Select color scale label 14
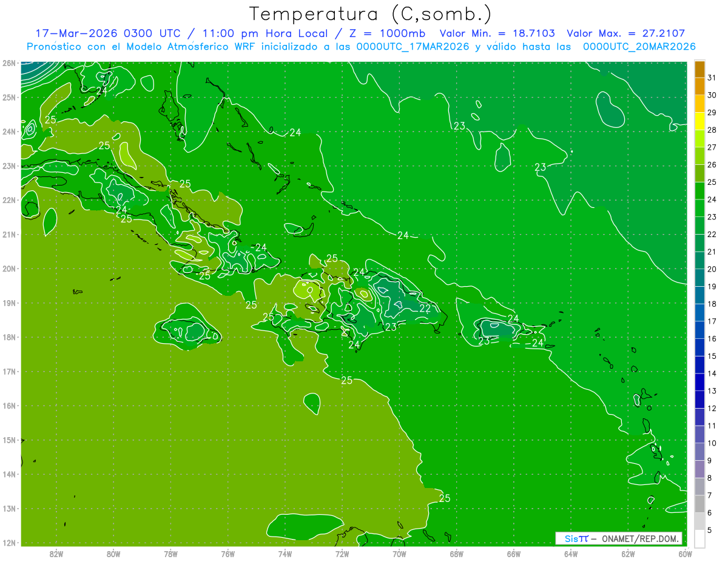This screenshot has height=562, width=728. pos(712,373)
